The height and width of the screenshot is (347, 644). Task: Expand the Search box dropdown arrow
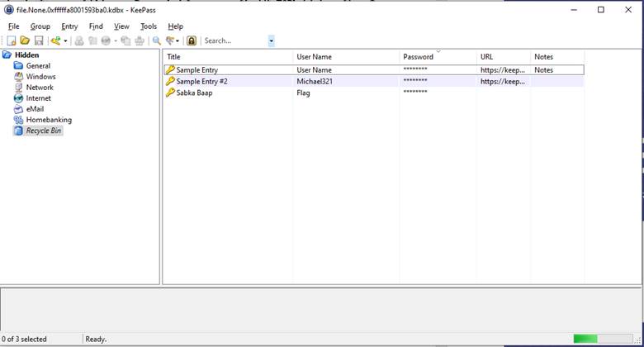271,40
